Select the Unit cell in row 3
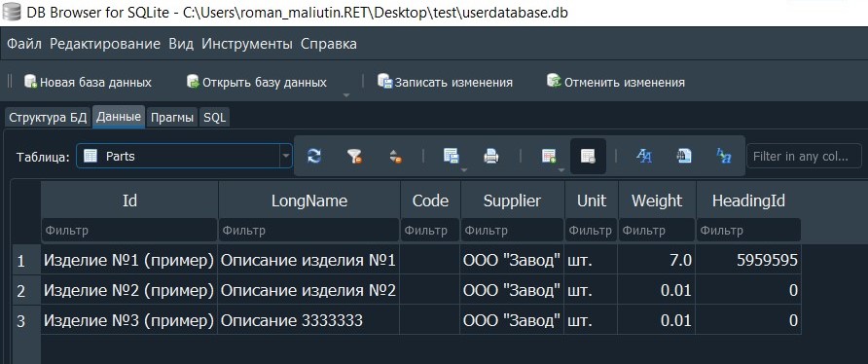 [592, 320]
